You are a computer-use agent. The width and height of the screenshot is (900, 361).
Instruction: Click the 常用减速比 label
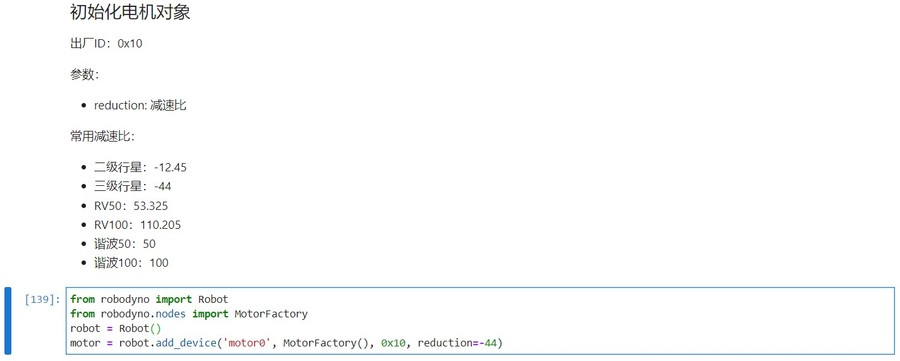click(x=103, y=137)
